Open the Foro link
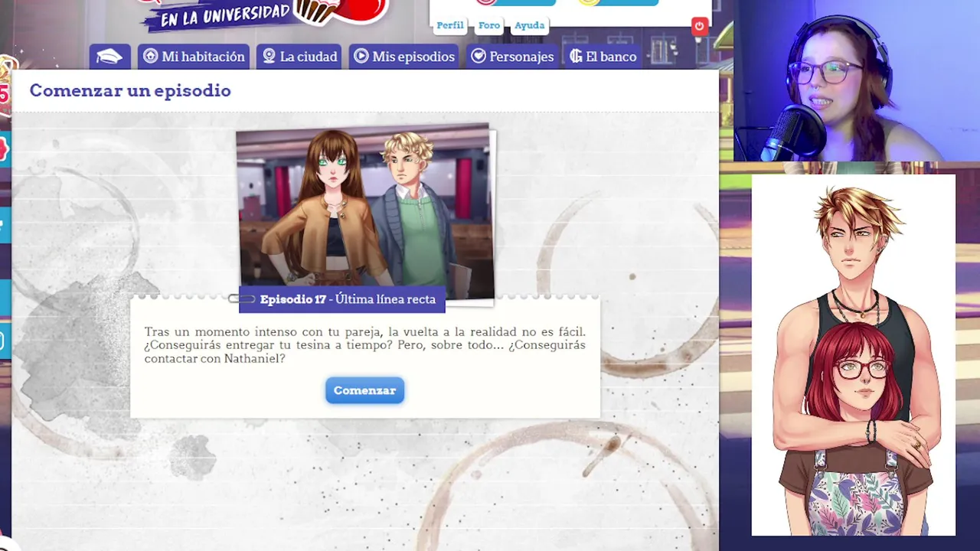980x551 pixels. coord(489,25)
